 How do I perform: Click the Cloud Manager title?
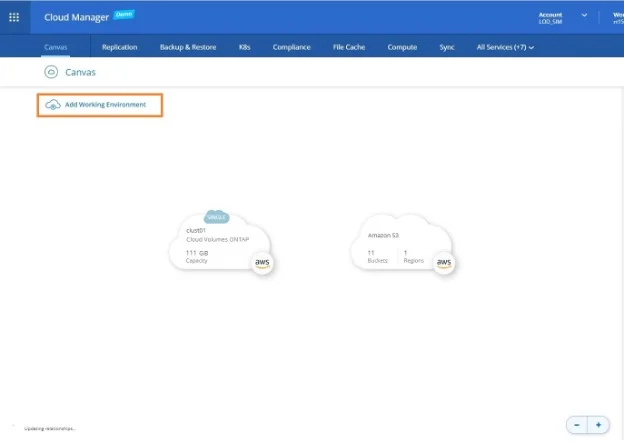pyautogui.click(x=76, y=17)
